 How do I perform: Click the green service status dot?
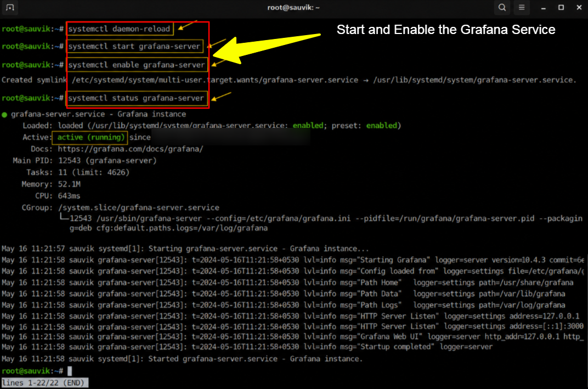[x=4, y=115]
